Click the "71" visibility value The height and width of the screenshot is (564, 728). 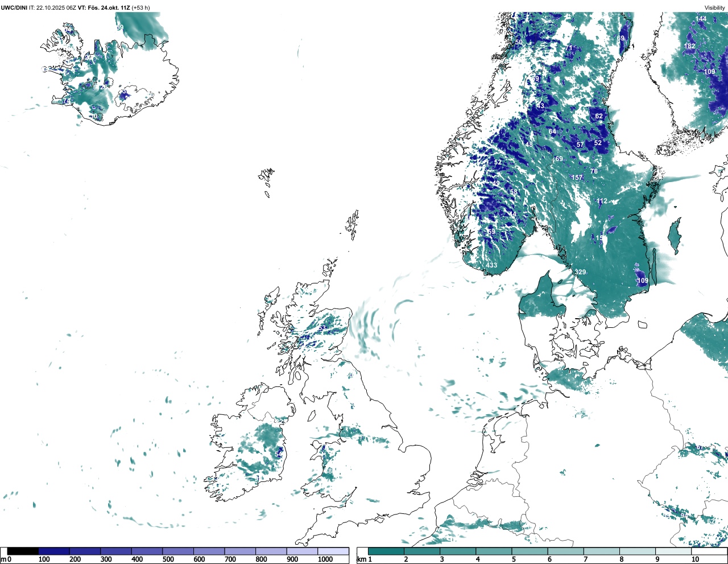click(x=569, y=48)
